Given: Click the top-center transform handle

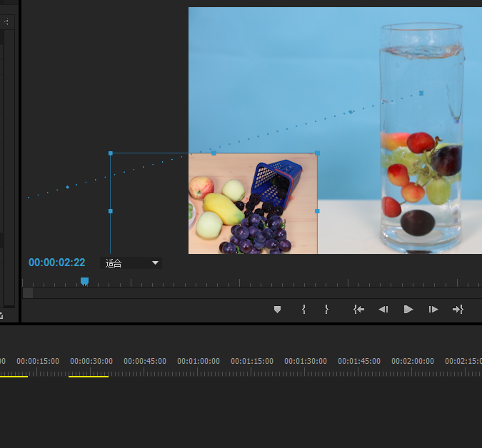Looking at the screenshot, I should pyautogui.click(x=214, y=153).
